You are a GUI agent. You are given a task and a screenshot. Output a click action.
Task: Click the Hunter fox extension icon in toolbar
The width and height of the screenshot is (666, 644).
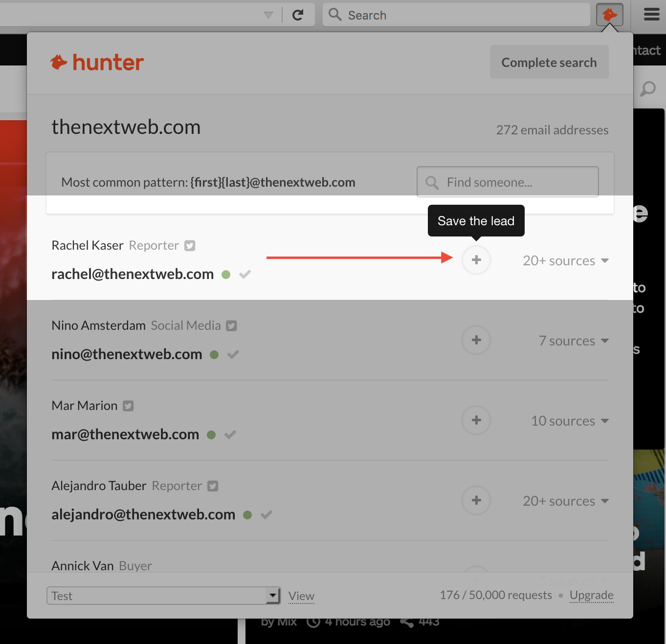point(609,15)
